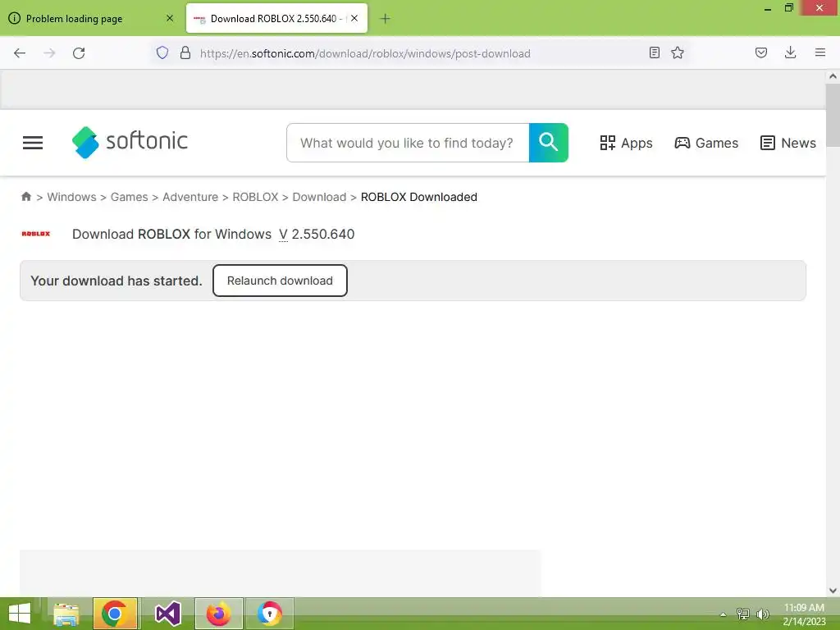Open the Apps section
This screenshot has height=630, width=840.
click(x=626, y=143)
